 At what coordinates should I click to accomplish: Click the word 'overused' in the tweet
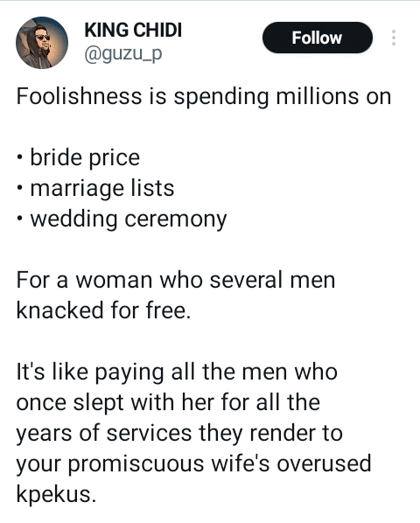[324, 464]
